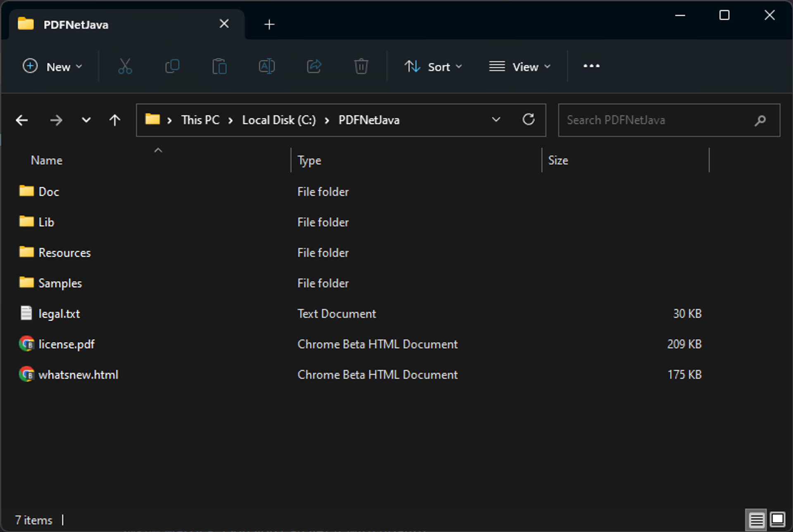Sort by the Type column header
Image resolution: width=793 pixels, height=532 pixels.
(416, 160)
